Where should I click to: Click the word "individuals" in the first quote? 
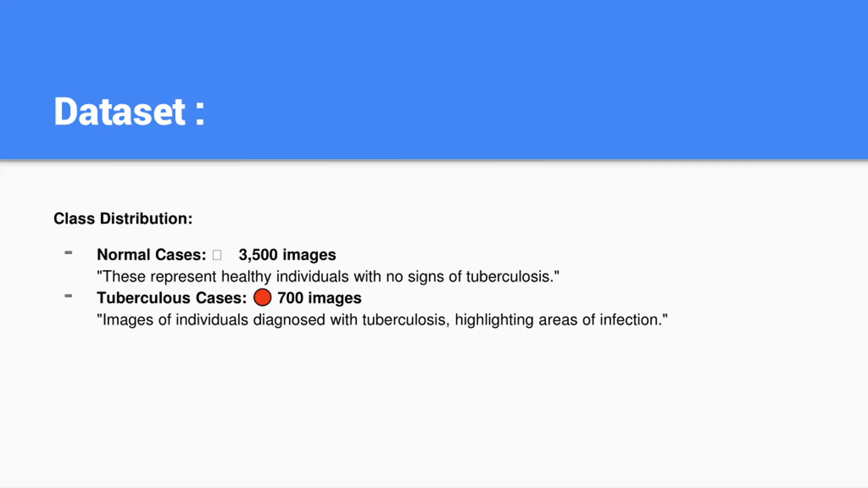click(312, 277)
